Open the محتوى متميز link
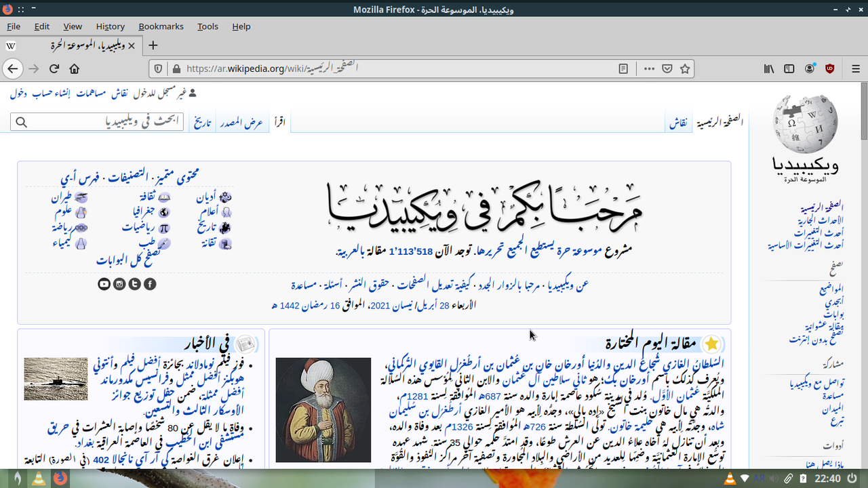868x488 pixels. point(178,177)
